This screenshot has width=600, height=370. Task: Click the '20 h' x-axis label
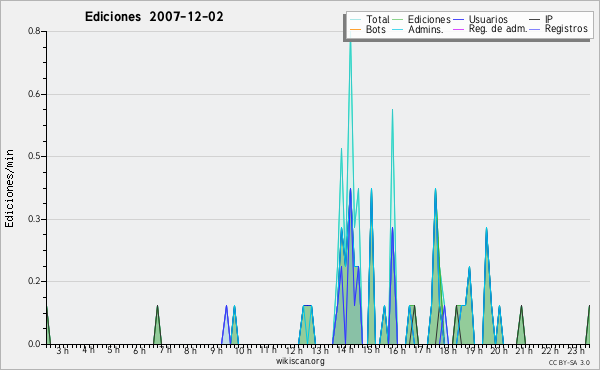click(499, 350)
